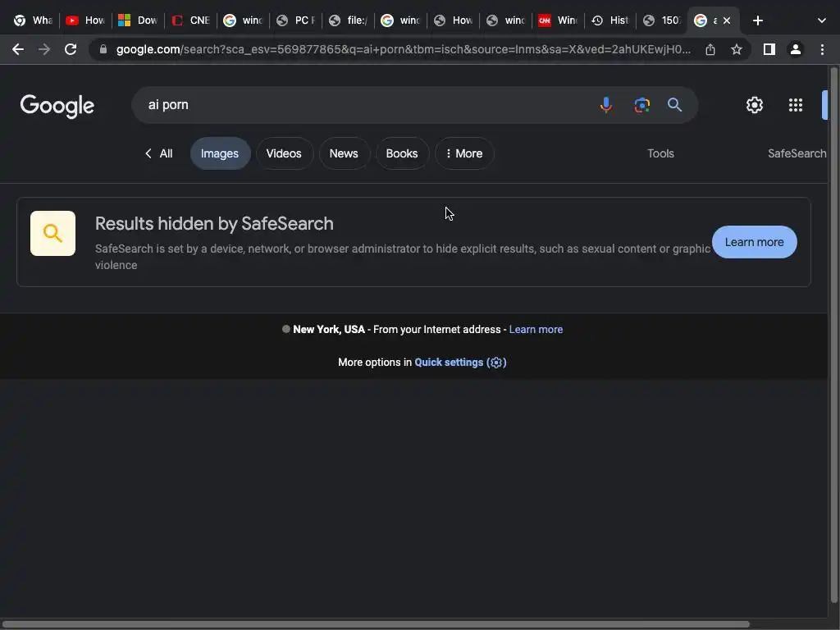840x630 pixels.
Task: Open a new browser tab
Action: (757, 21)
